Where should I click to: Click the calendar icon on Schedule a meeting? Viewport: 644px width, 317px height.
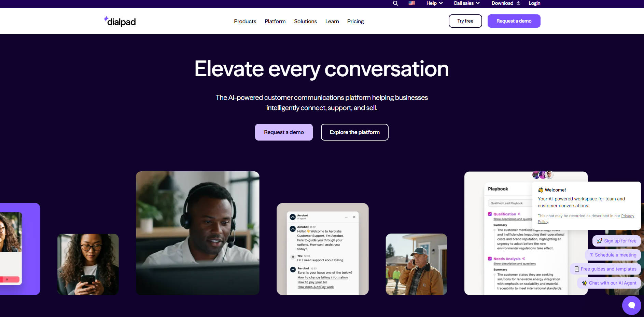tap(591, 255)
